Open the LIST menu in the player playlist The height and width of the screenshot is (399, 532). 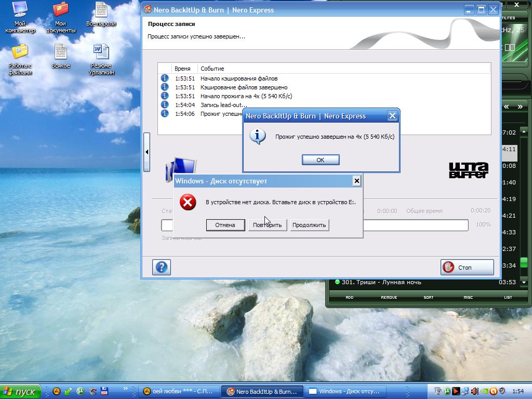tap(508, 297)
